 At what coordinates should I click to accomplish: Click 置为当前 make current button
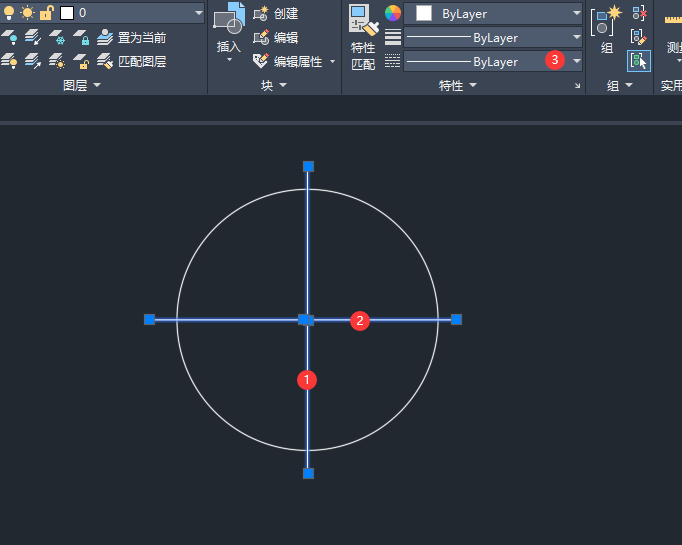[132, 37]
